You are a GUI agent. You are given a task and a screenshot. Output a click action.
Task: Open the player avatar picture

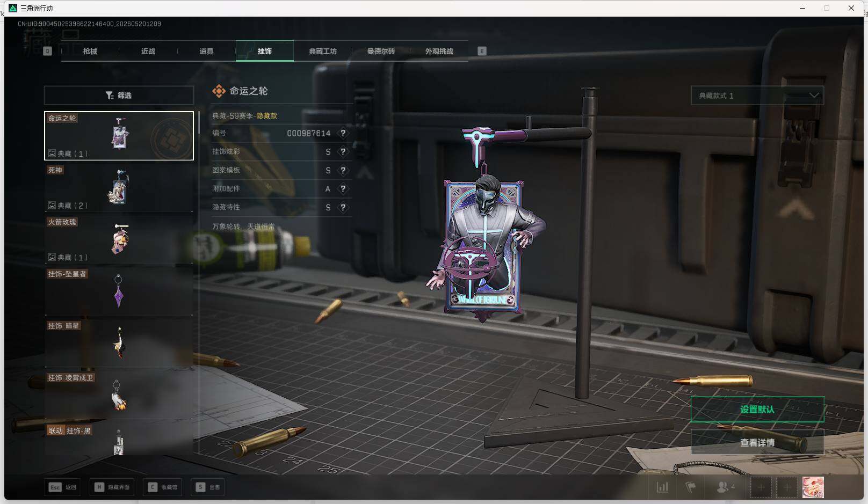pyautogui.click(x=813, y=487)
